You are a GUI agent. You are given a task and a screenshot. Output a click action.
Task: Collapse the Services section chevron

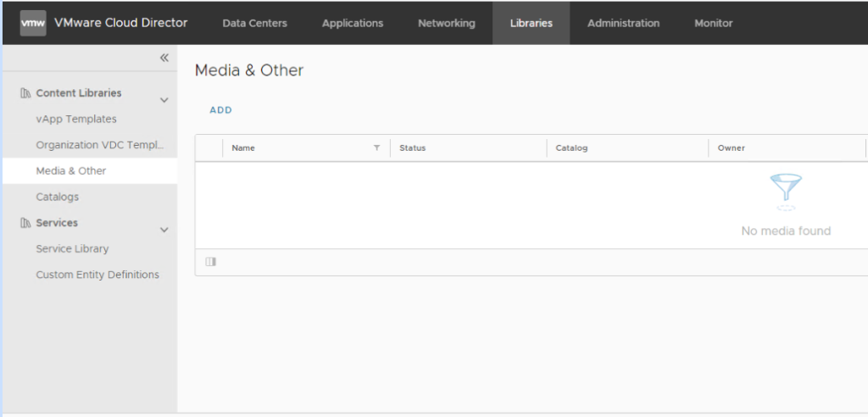(164, 230)
